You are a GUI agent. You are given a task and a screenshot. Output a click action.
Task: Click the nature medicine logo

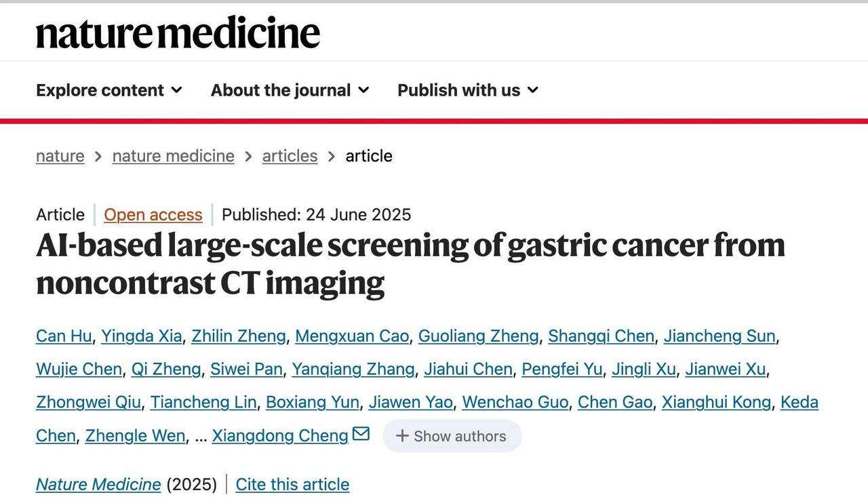(x=178, y=33)
